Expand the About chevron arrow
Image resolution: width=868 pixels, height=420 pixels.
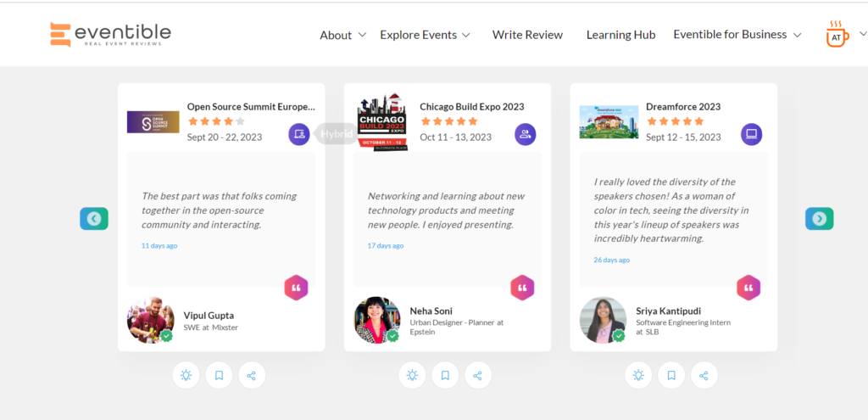[x=362, y=35]
